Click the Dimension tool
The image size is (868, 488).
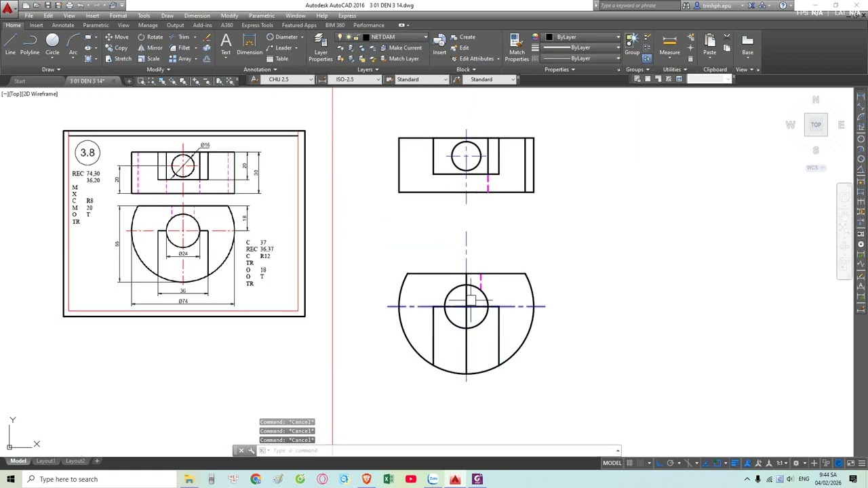250,45
